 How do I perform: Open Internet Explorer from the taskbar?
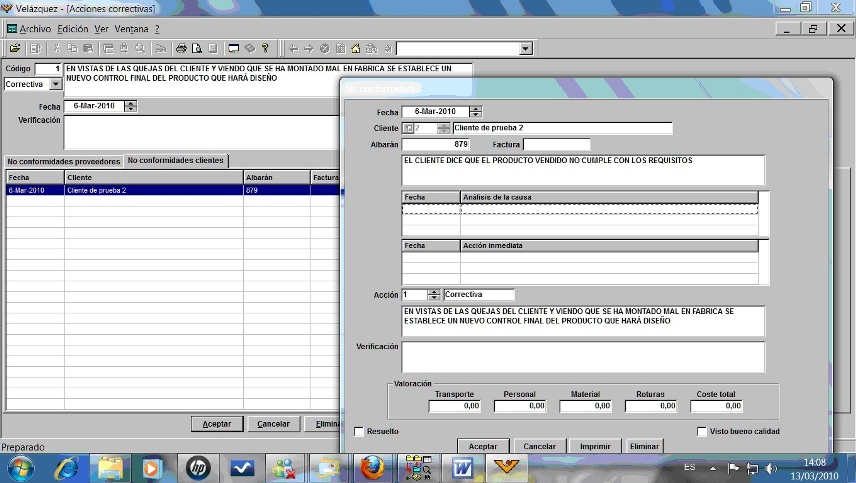pos(67,468)
